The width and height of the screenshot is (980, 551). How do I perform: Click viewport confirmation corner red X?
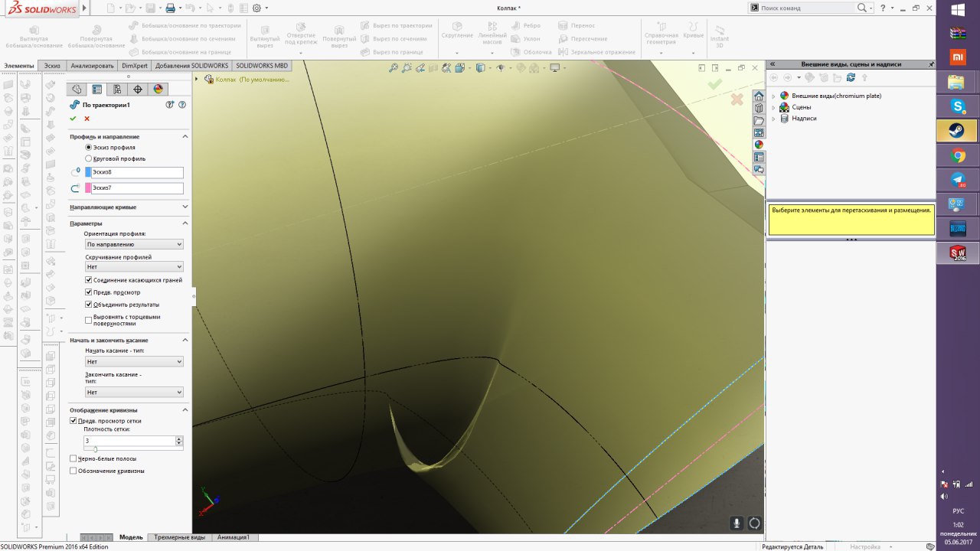point(737,99)
